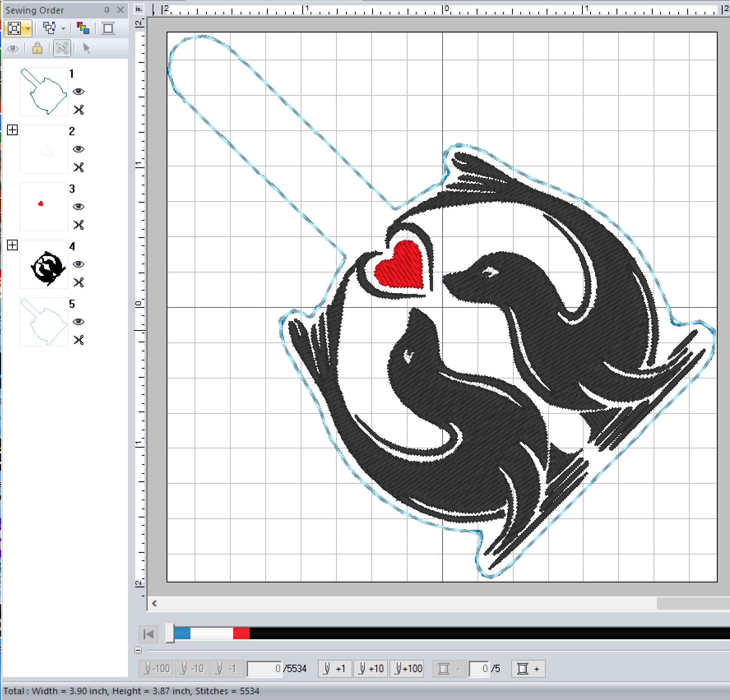Open dropdown arrow beside zoom-to-fit icon
Image resolution: width=730 pixels, height=700 pixels.
(28, 29)
